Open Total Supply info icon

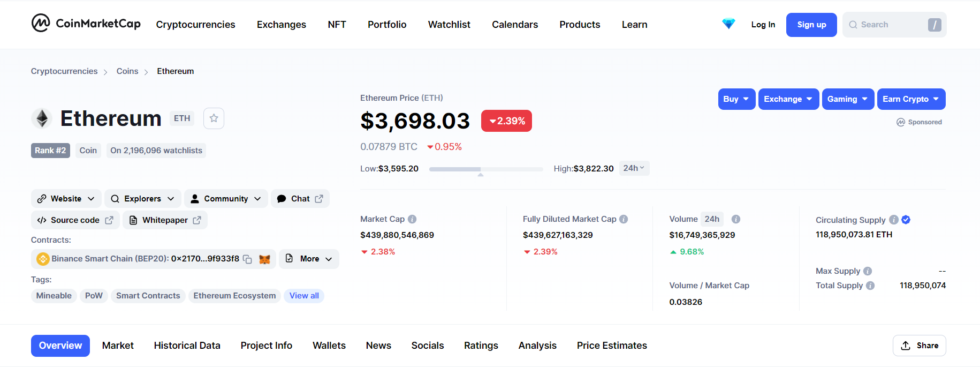(x=870, y=286)
